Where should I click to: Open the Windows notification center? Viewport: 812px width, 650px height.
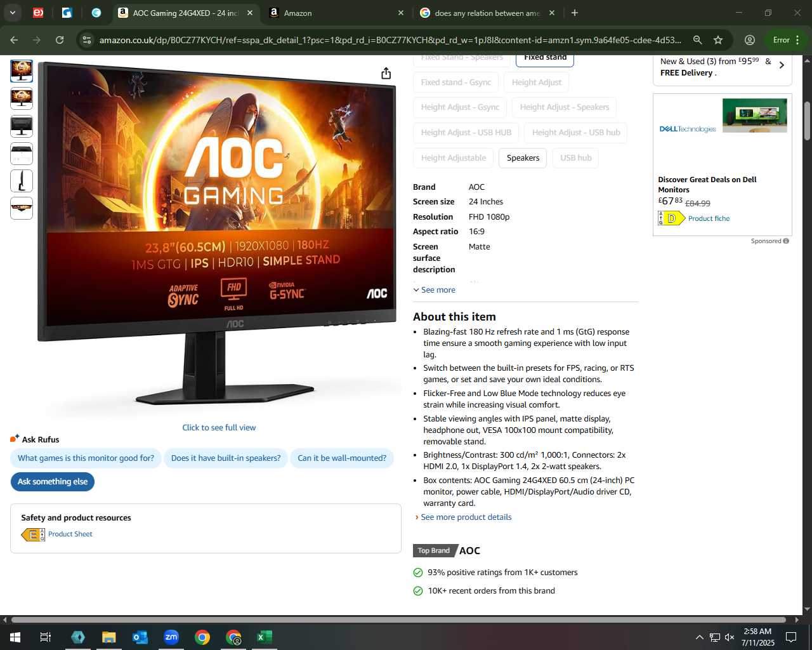[x=791, y=637]
